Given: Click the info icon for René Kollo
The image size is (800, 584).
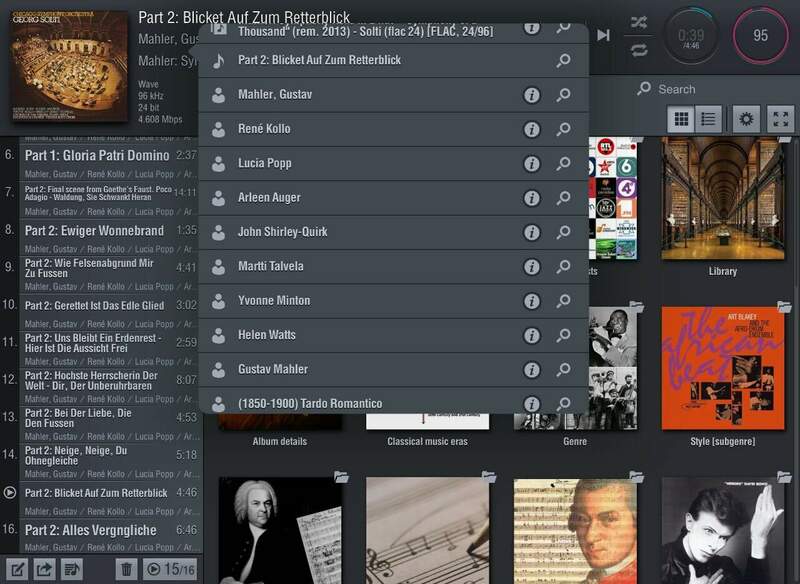Looking at the screenshot, I should pos(532,129).
